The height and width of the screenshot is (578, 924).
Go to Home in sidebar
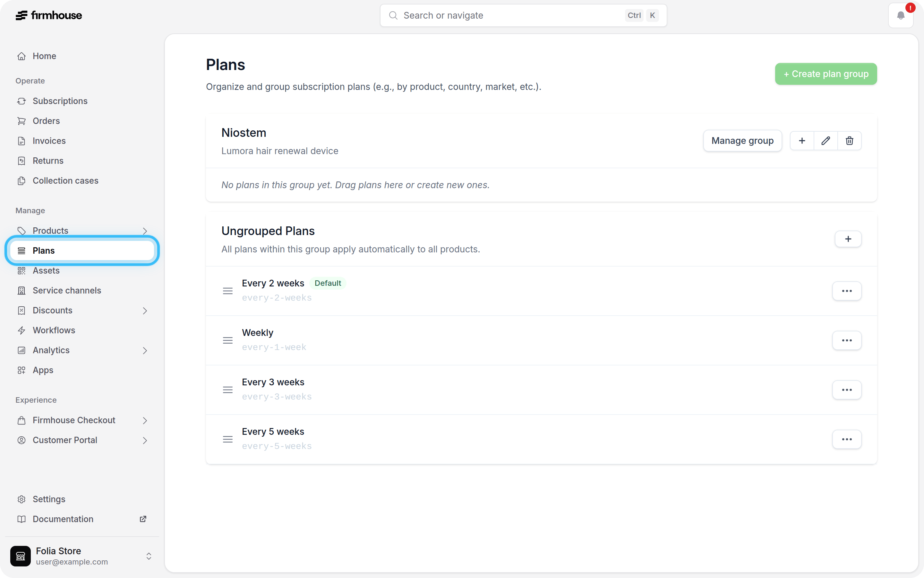pos(82,56)
